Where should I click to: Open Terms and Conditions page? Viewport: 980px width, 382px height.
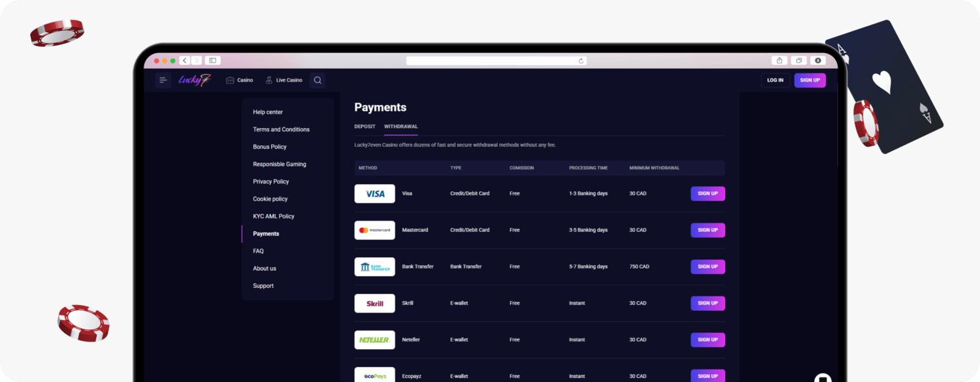[282, 130]
